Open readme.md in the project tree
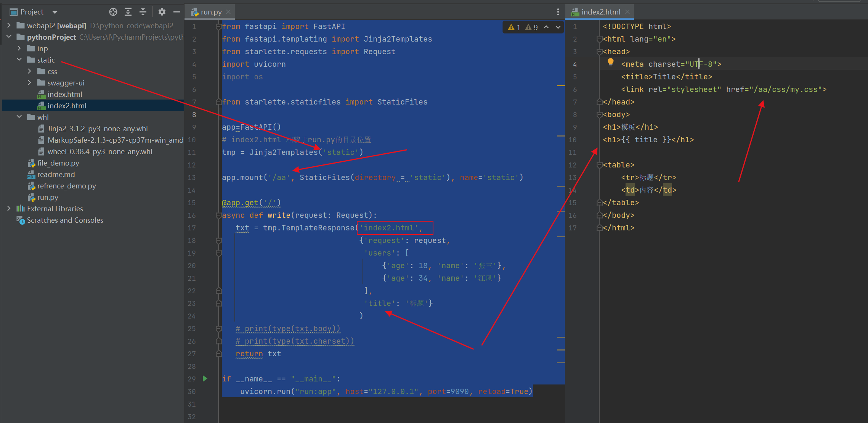868x423 pixels. (56, 174)
